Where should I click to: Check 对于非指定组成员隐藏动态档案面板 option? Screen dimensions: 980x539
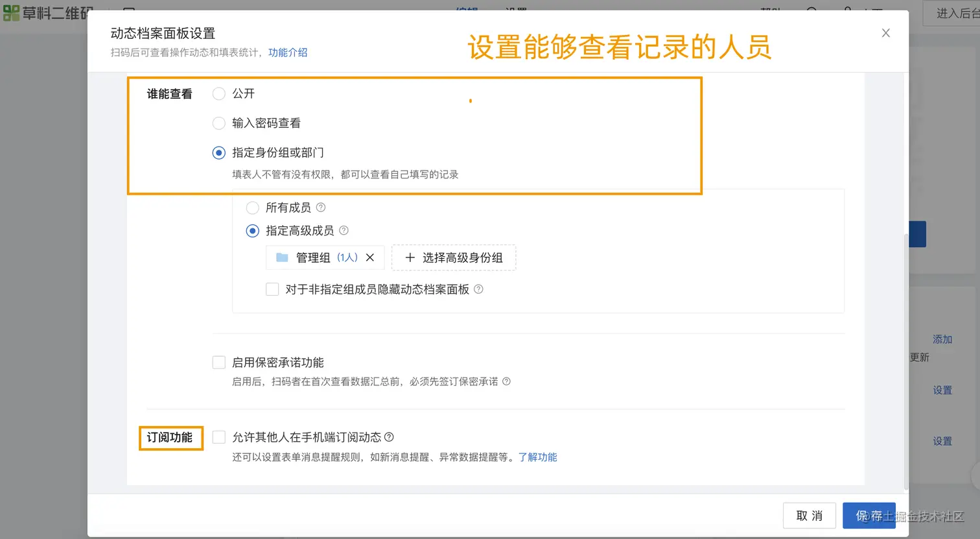tap(272, 289)
